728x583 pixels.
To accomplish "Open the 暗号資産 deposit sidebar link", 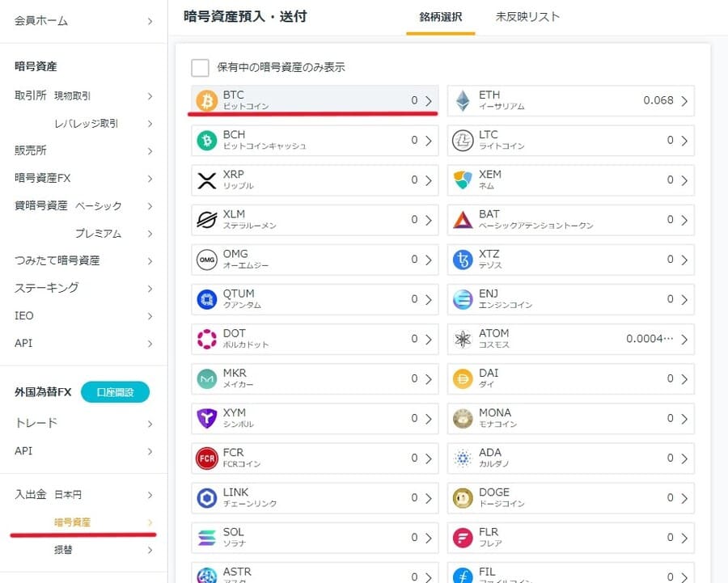I will (x=72, y=522).
